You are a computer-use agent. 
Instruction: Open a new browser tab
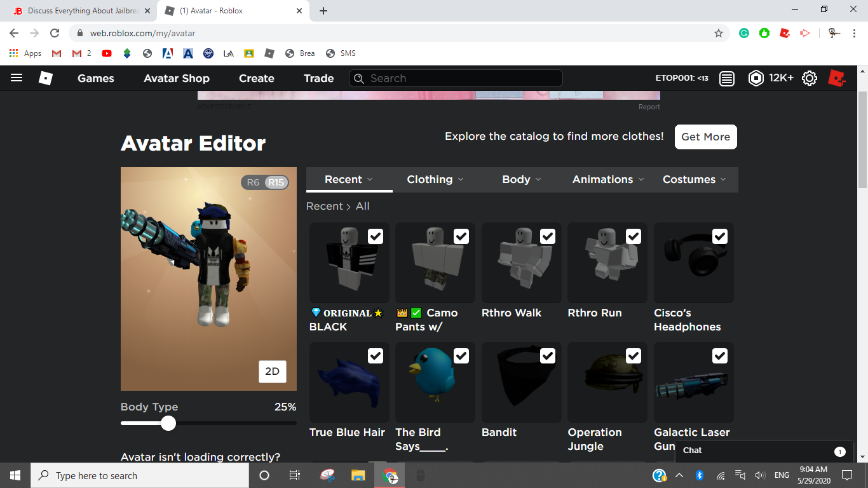point(323,11)
